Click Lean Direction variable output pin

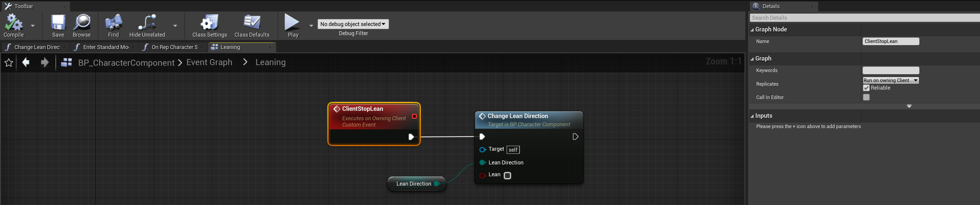tap(437, 184)
